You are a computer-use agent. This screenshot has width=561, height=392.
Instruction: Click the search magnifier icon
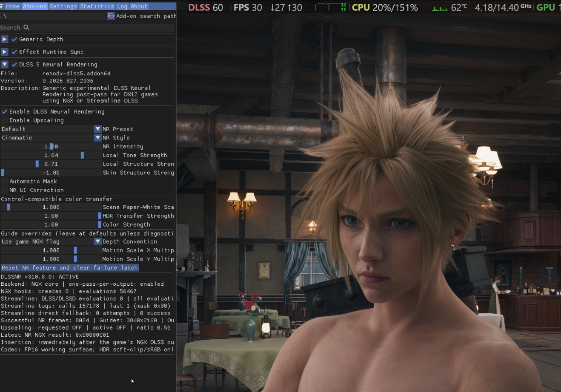tap(26, 27)
